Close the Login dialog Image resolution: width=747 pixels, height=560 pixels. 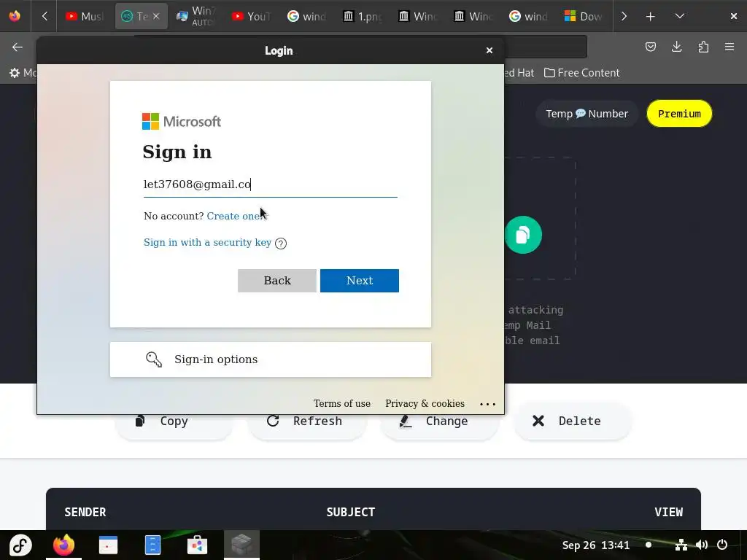[x=489, y=50]
